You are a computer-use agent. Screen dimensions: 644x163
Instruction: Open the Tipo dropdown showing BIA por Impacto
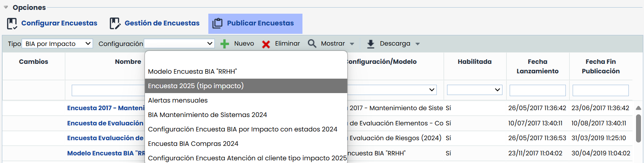(x=57, y=44)
